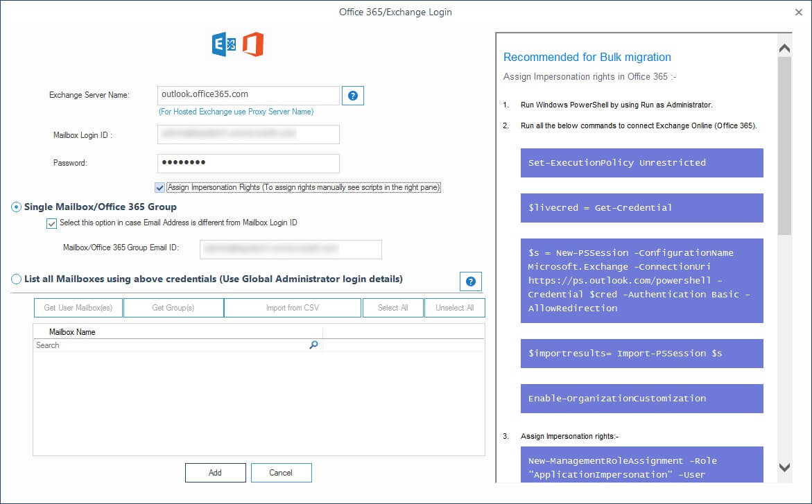Toggle the Assign Impersonation Rights checkbox
Viewport: 812px width, 504px height.
point(159,187)
